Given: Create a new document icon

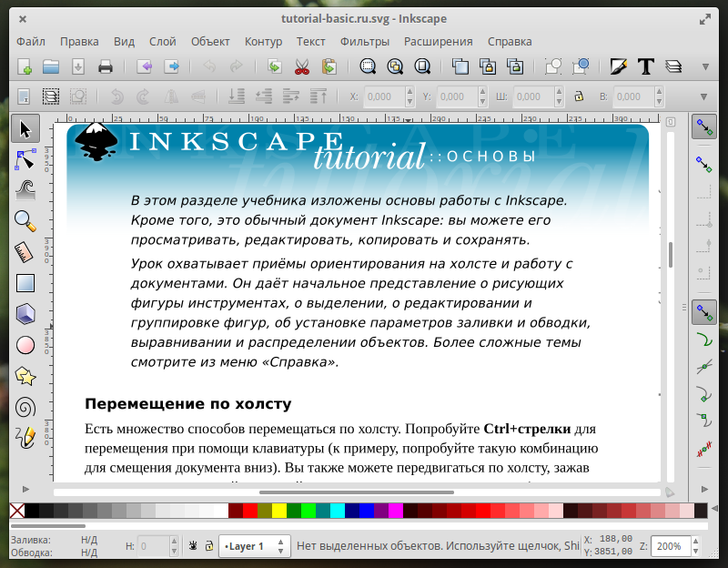Looking at the screenshot, I should [25, 66].
